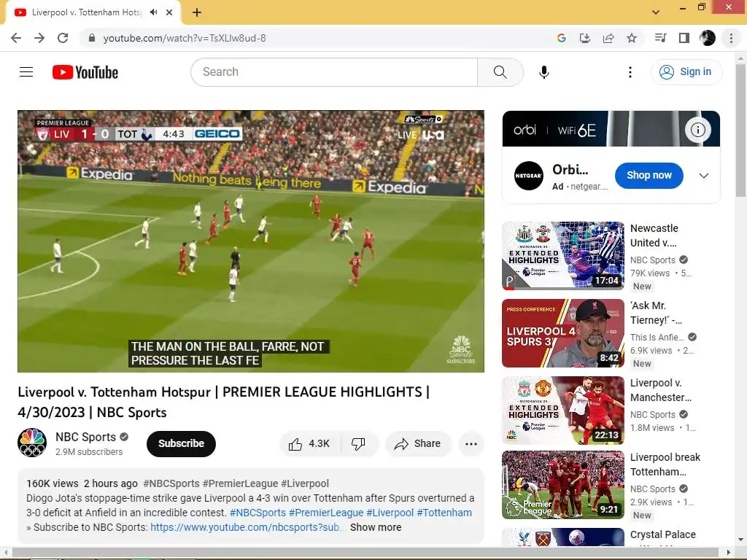Click Shop now on the Orbi ad
Image resolution: width=747 pixels, height=560 pixels.
coord(649,175)
